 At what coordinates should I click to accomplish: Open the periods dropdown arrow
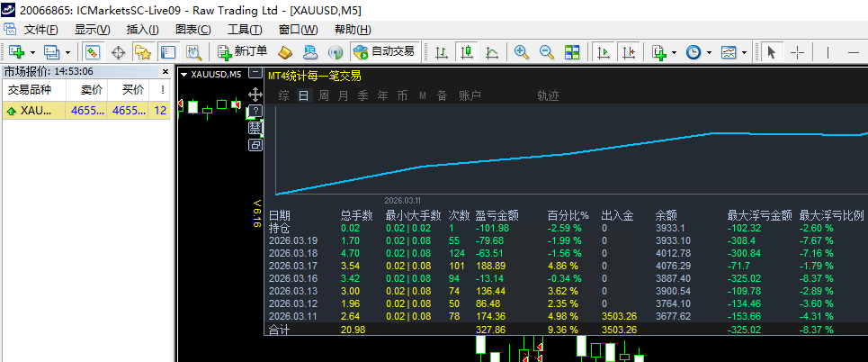point(709,52)
